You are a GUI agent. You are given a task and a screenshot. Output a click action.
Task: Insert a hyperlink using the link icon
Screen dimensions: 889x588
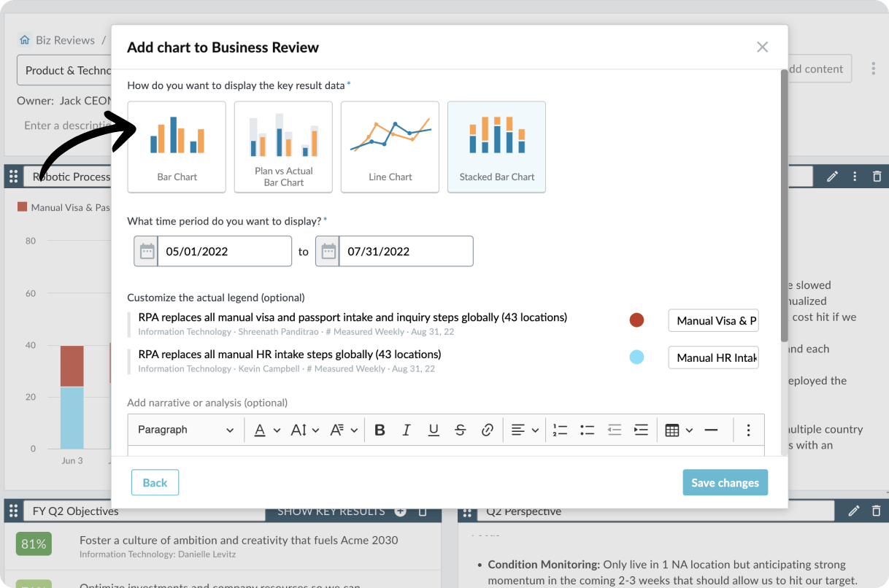(488, 430)
